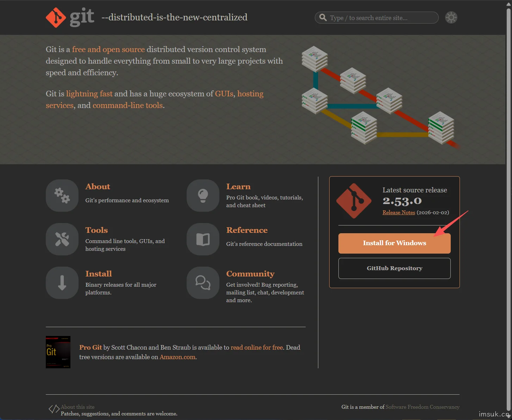
Task: Open the Community heading link
Action: coord(250,274)
